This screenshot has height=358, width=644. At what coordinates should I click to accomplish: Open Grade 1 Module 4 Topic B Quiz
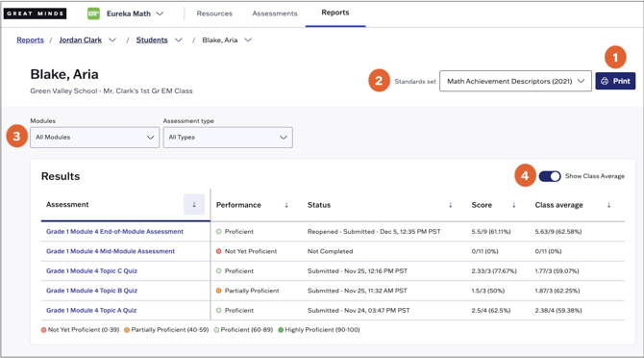coord(91,291)
